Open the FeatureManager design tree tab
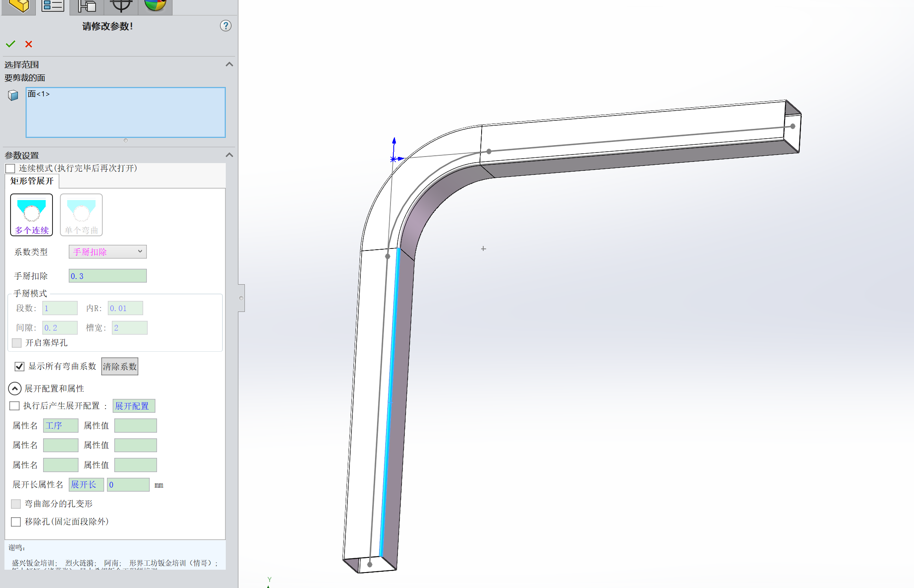This screenshot has height=588, width=914. 19,6
